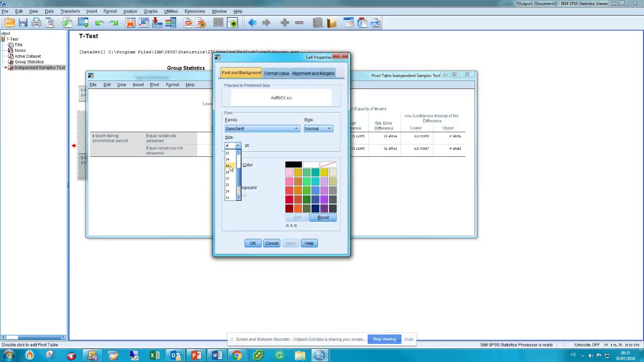Click the Insert Title toolbar icon
644x362 pixels.
[362, 23]
